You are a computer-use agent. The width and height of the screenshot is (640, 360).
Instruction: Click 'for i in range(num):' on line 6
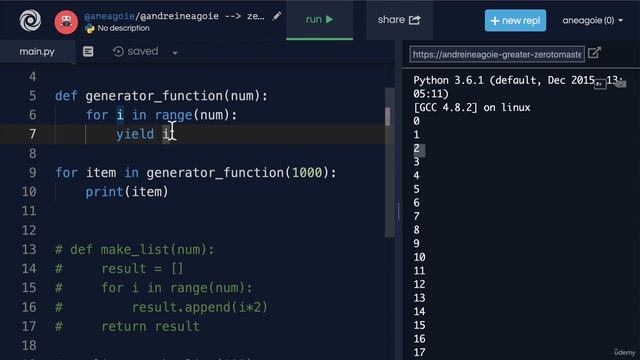161,115
